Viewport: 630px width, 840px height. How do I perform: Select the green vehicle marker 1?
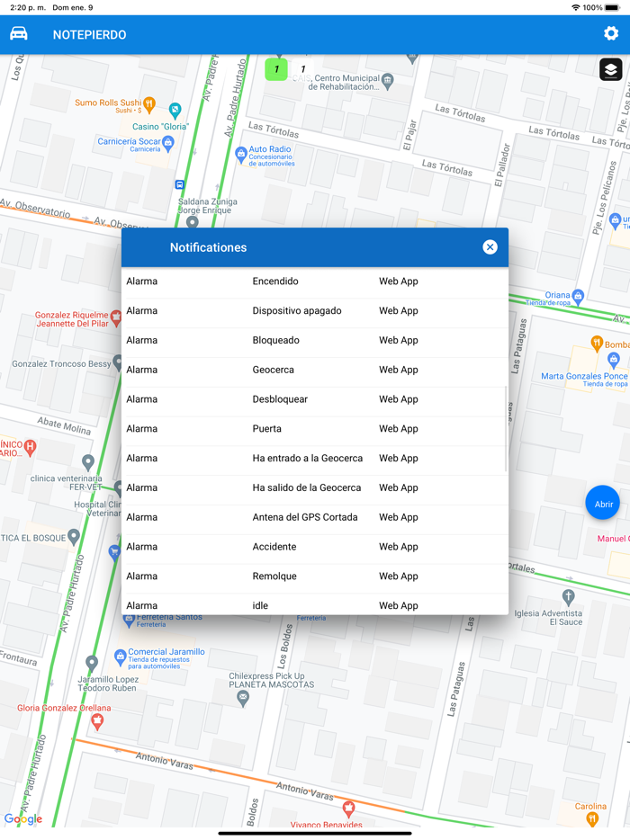276,69
